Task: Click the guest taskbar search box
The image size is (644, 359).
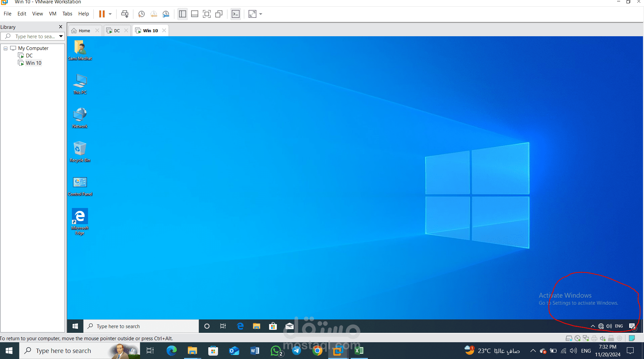Action: pos(141,326)
